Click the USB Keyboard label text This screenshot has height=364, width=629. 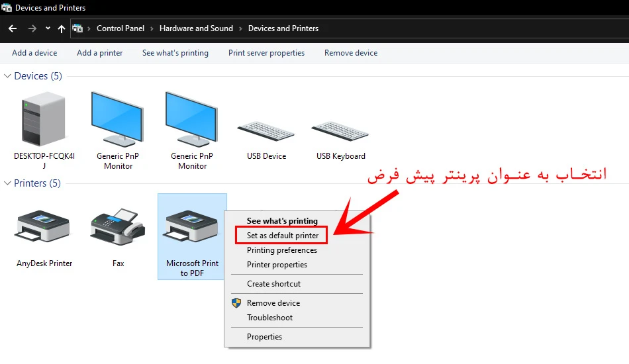(x=340, y=156)
